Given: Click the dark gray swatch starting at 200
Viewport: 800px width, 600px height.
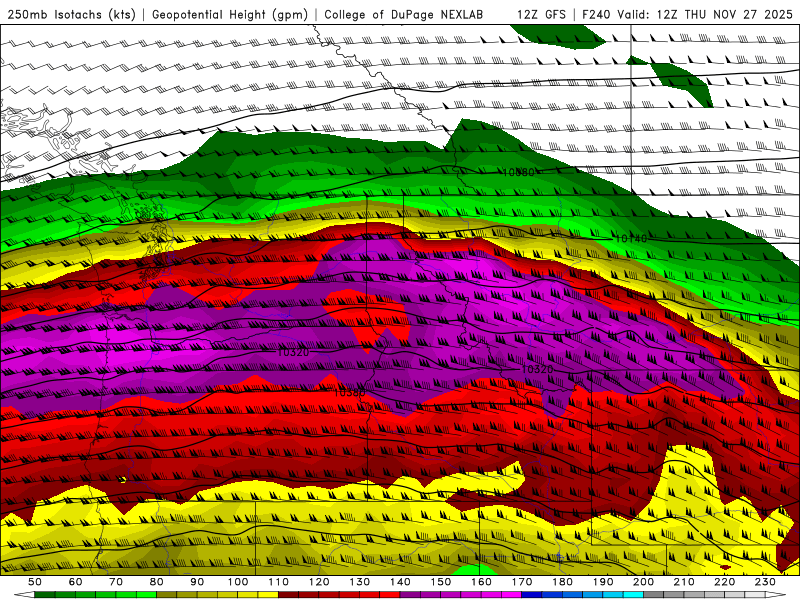Looking at the screenshot, I should click(x=654, y=594).
